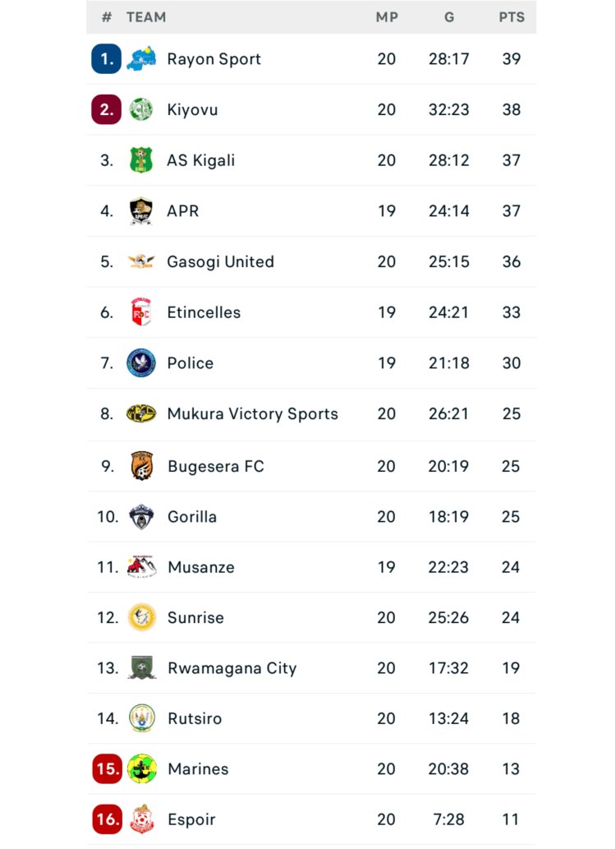Sort table by PTS column header
Screen dimensions: 616x849
click(x=511, y=17)
